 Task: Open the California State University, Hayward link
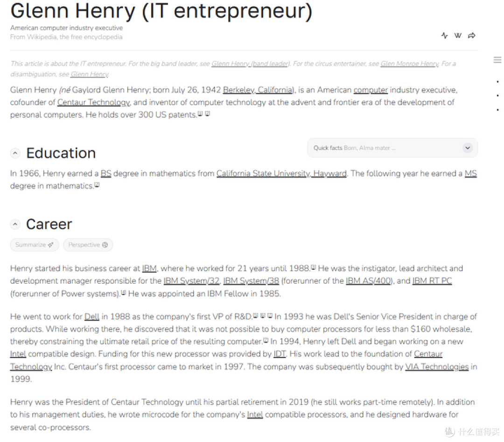coord(281,174)
